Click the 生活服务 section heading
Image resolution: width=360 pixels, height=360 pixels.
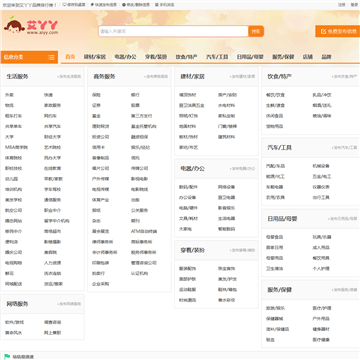click(x=17, y=77)
